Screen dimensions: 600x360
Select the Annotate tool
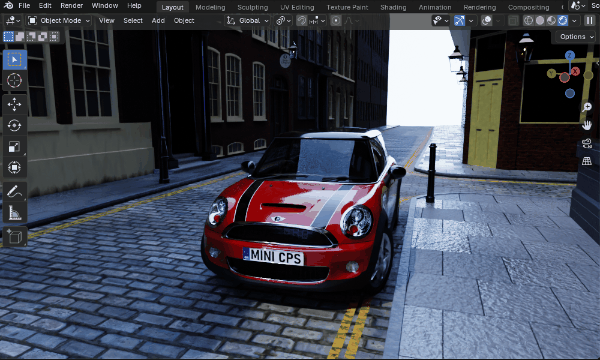click(x=15, y=191)
